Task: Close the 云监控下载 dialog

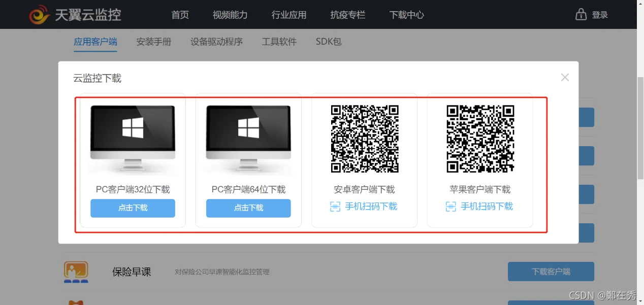Action: [x=565, y=78]
